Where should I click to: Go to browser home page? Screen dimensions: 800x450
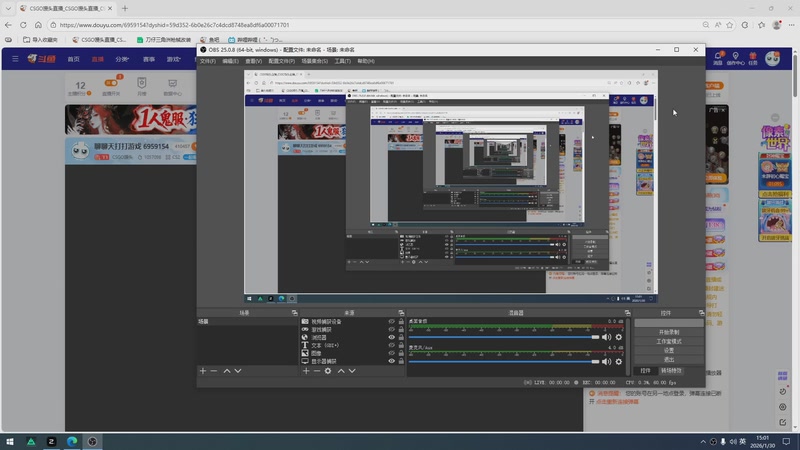pyautogui.click(x=38, y=24)
